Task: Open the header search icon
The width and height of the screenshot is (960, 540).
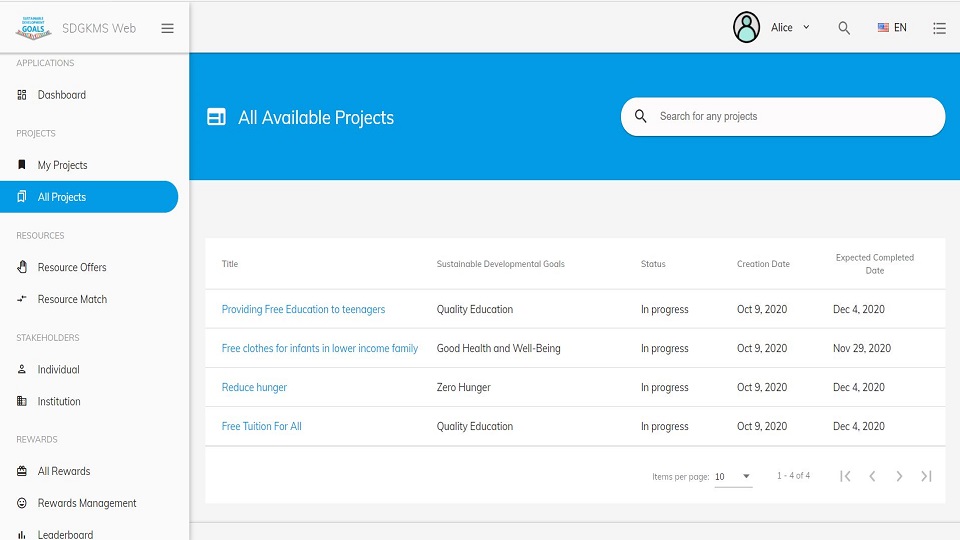Action: (x=844, y=28)
